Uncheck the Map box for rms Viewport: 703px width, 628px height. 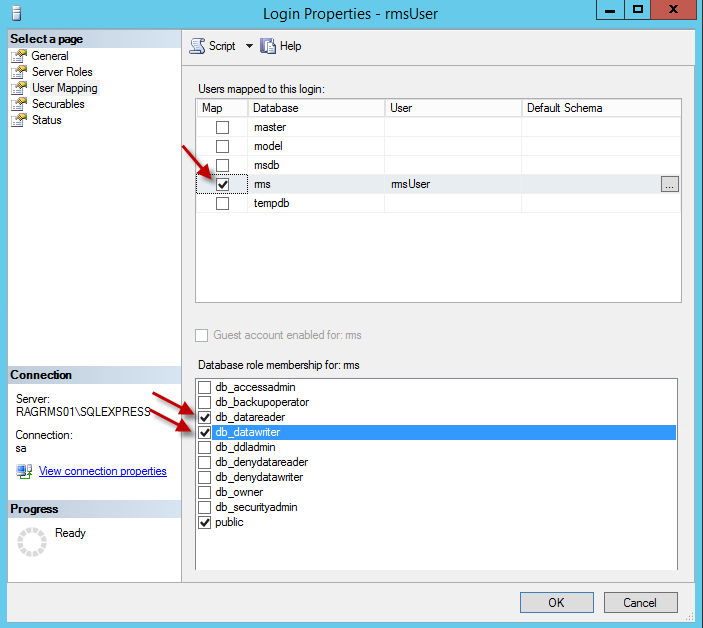point(222,184)
